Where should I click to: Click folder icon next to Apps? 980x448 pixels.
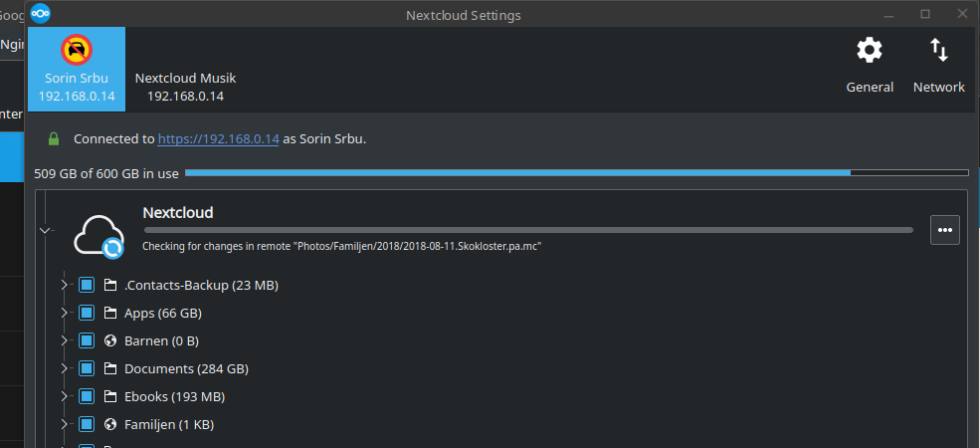110,313
